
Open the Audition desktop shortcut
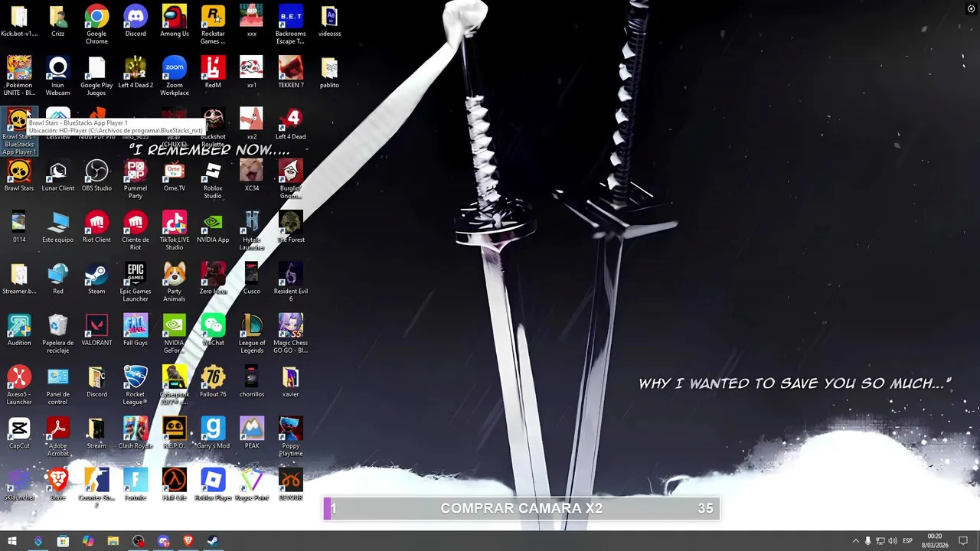[x=19, y=329]
